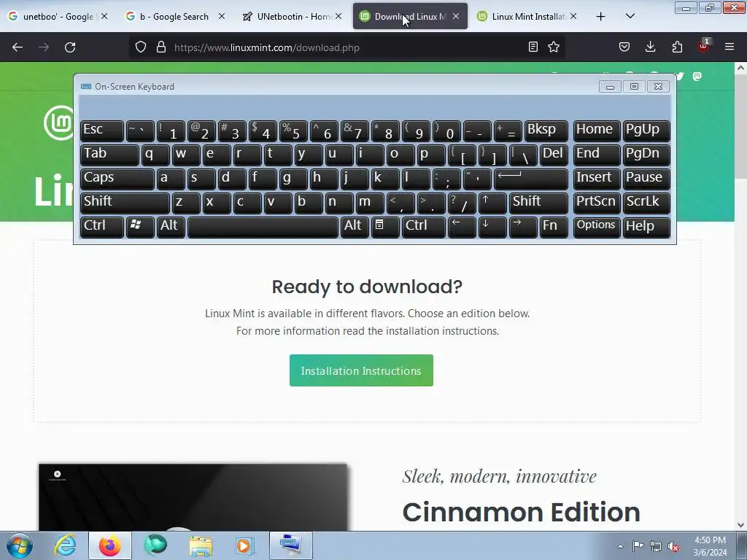Click the Windows logo key on keyboard
The height and width of the screenshot is (560, 747).
coord(140,227)
